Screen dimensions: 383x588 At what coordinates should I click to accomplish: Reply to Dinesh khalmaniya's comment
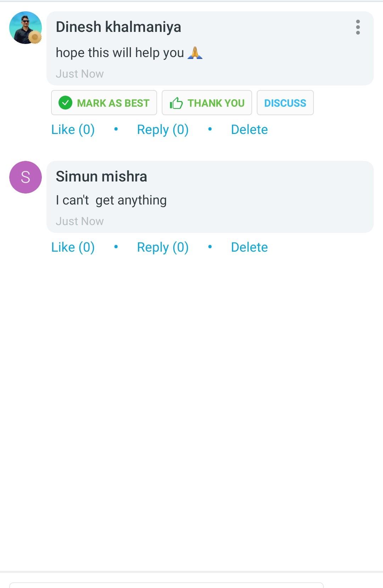tap(162, 129)
